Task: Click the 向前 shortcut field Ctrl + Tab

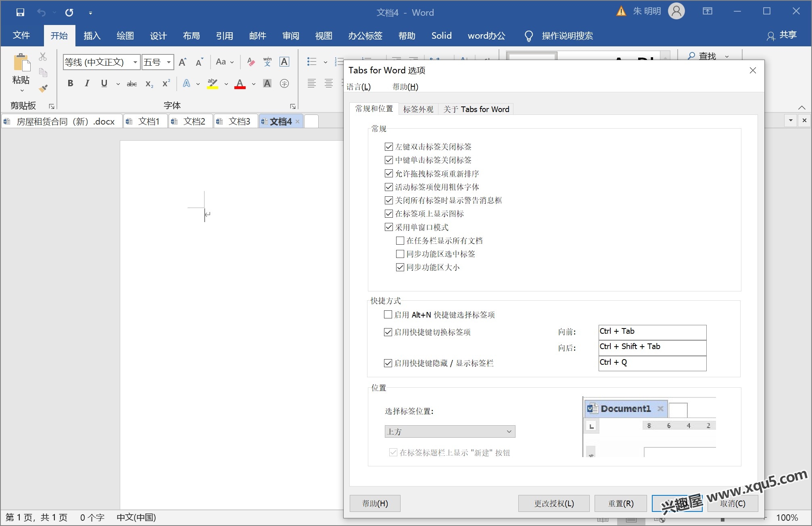Action: (x=652, y=332)
